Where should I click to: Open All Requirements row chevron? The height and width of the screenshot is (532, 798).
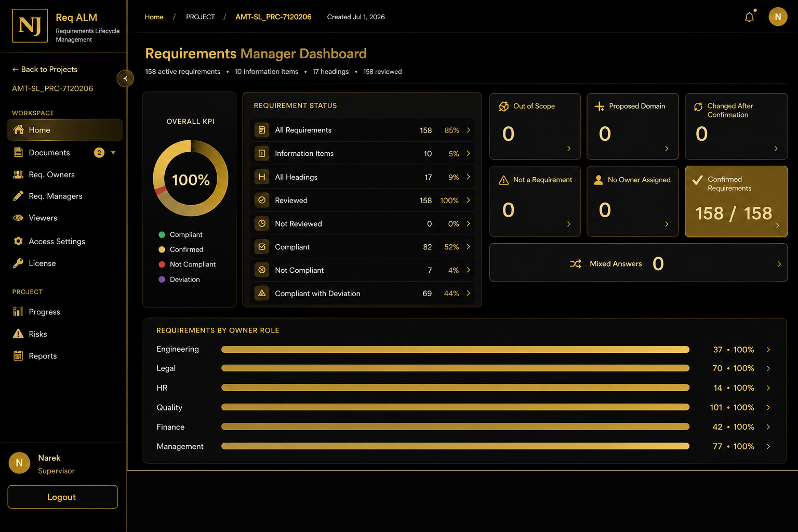pyautogui.click(x=468, y=130)
